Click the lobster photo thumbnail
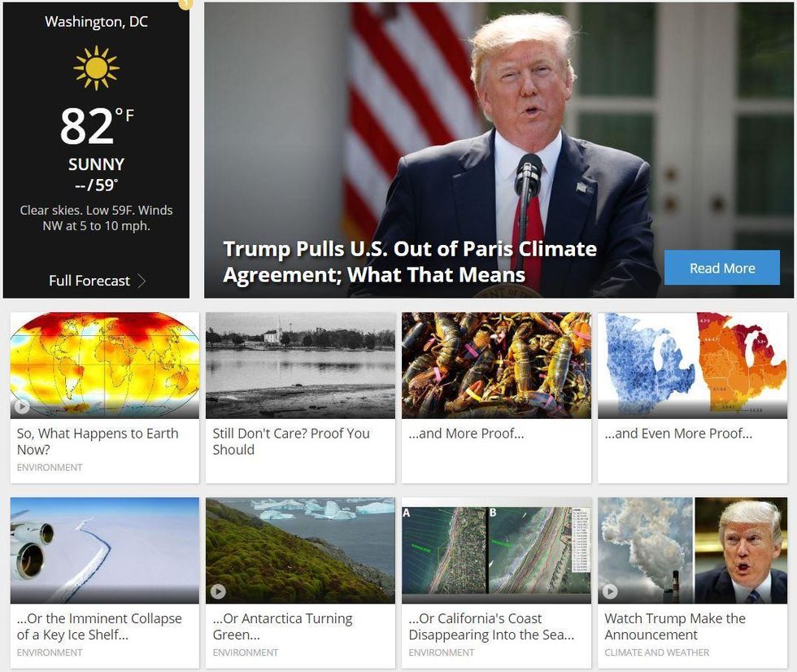This screenshot has height=672, width=797. (x=496, y=365)
